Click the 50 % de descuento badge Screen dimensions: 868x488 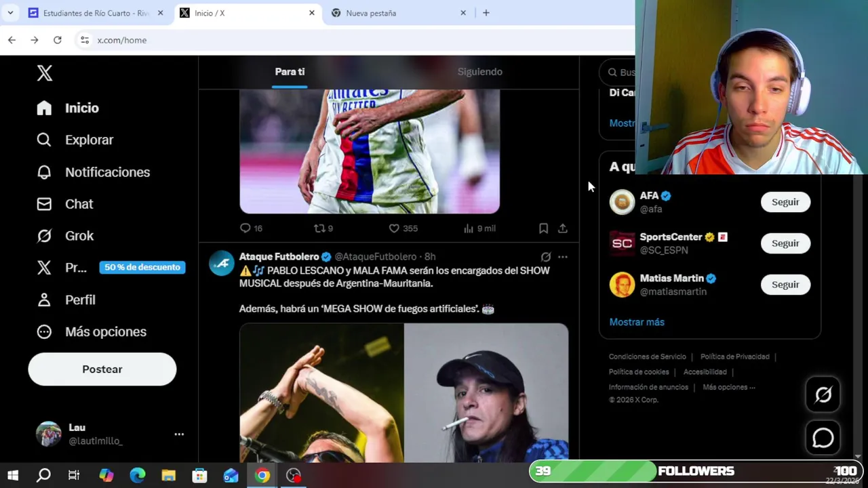click(x=142, y=267)
